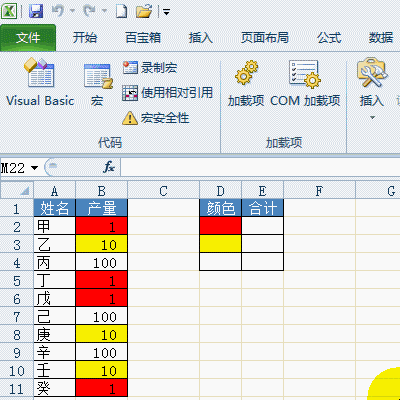Select column C header

click(164, 191)
